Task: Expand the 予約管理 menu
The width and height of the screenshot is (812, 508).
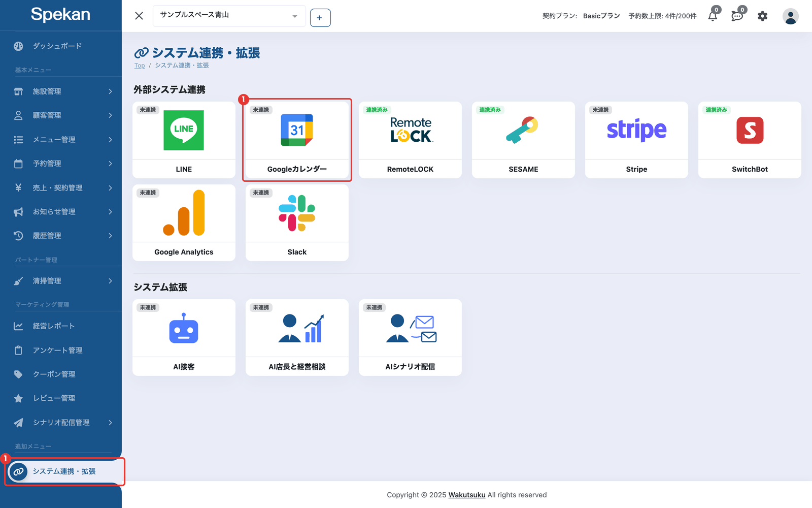Action: pyautogui.click(x=61, y=164)
